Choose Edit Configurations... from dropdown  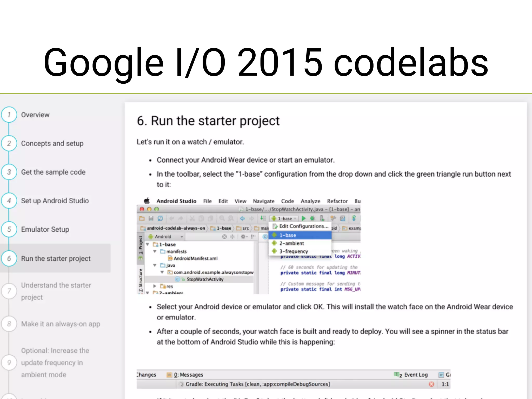[300, 226]
